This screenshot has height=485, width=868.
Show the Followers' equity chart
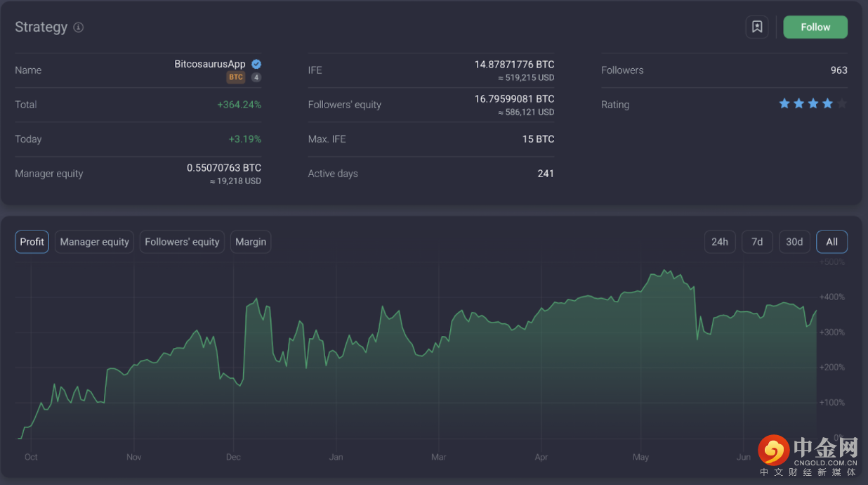182,242
